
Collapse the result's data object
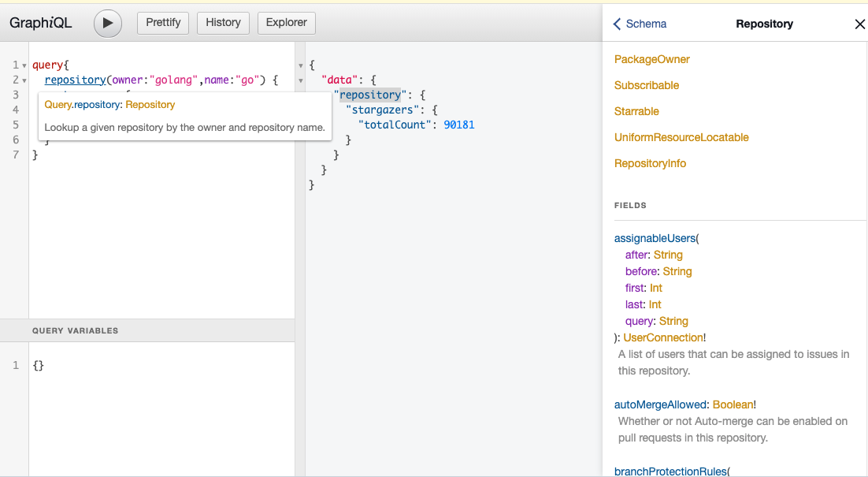click(x=300, y=80)
